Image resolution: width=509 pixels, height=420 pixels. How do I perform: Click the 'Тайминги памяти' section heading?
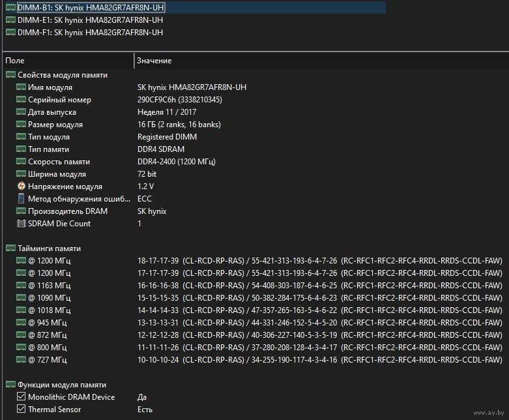pos(50,248)
